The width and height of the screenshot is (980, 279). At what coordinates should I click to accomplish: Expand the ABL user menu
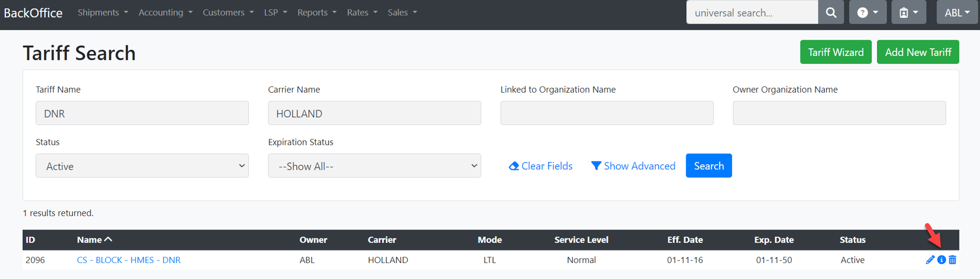coord(957,12)
